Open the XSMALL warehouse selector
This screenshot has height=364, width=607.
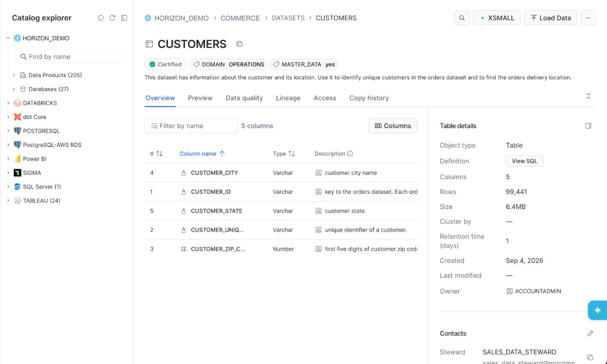497,18
